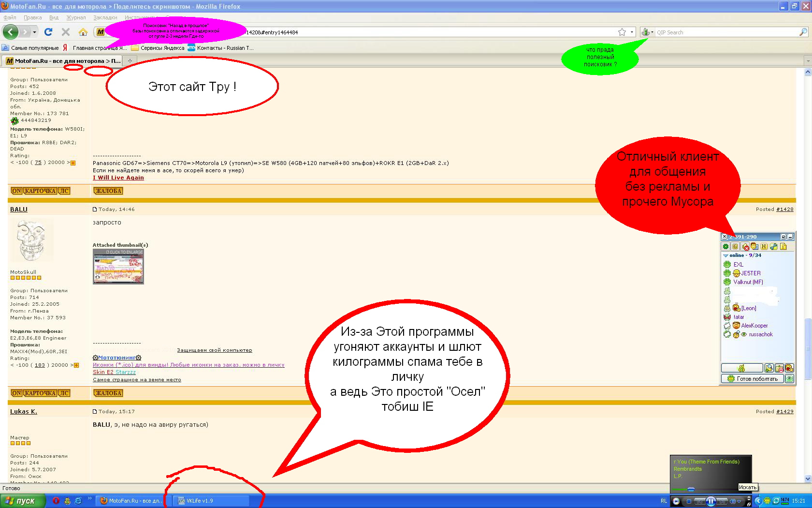Pause playback in the taskbar media player
The image size is (812, 508).
coord(710,501)
